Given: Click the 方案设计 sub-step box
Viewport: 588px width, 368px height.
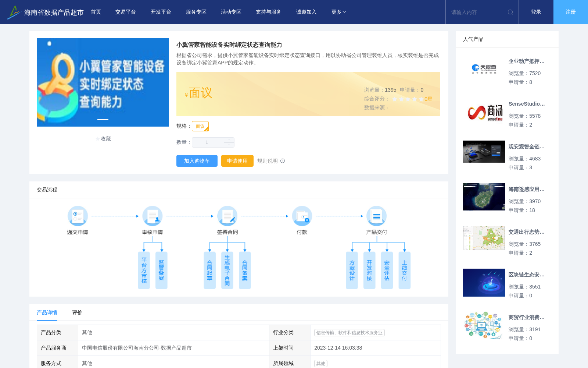Looking at the screenshot, I should (352, 270).
